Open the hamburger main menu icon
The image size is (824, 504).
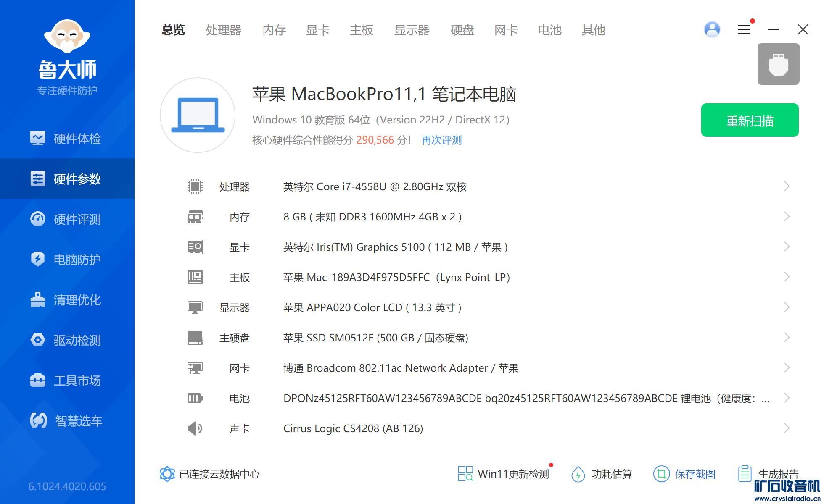(744, 29)
